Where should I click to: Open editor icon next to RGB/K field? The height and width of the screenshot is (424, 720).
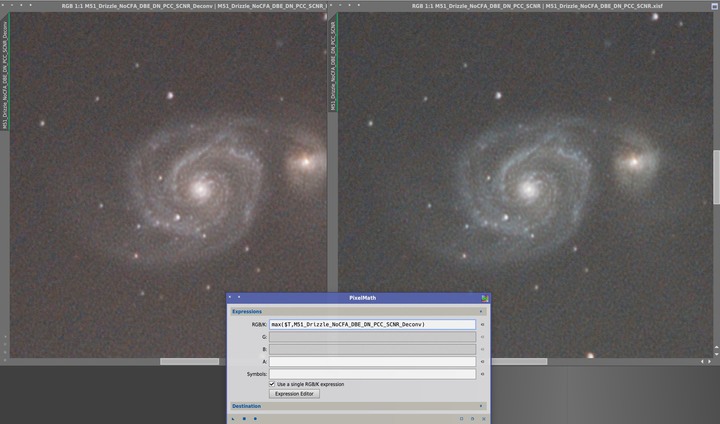coord(482,324)
